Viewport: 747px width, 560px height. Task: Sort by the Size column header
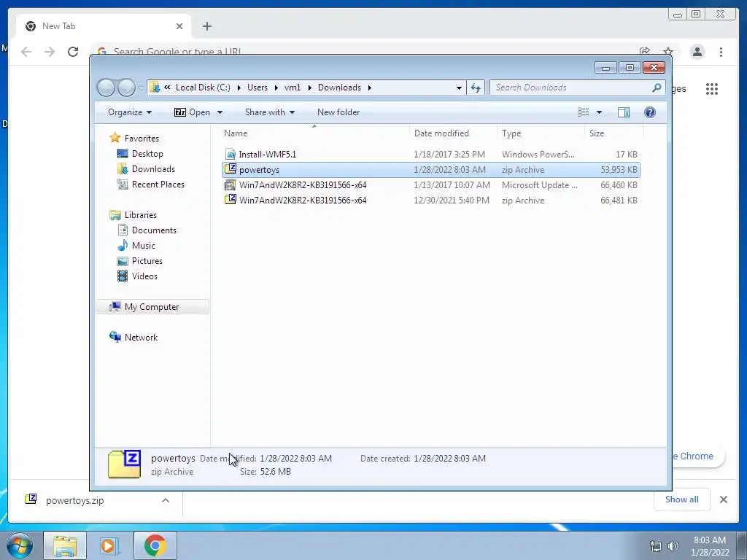click(614, 133)
